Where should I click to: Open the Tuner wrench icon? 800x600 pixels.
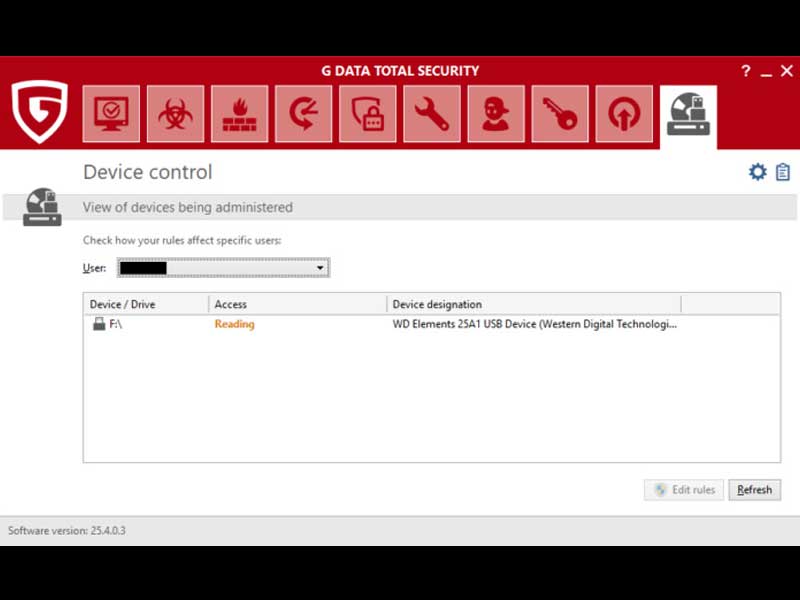[x=432, y=114]
